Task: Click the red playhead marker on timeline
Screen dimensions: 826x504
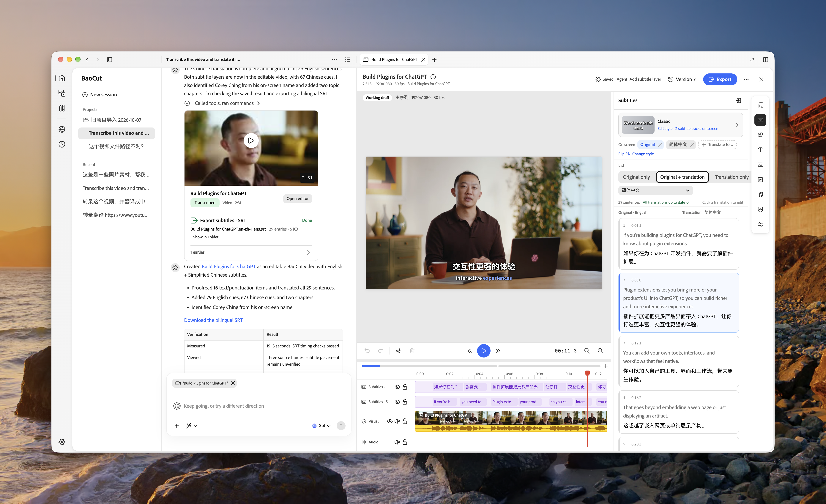Action: point(587,373)
